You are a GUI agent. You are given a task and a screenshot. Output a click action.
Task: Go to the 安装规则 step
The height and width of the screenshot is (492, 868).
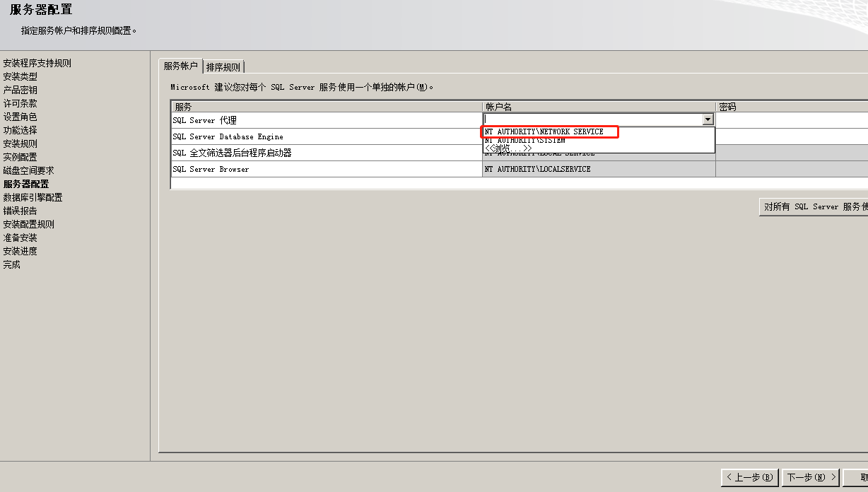[x=20, y=143]
